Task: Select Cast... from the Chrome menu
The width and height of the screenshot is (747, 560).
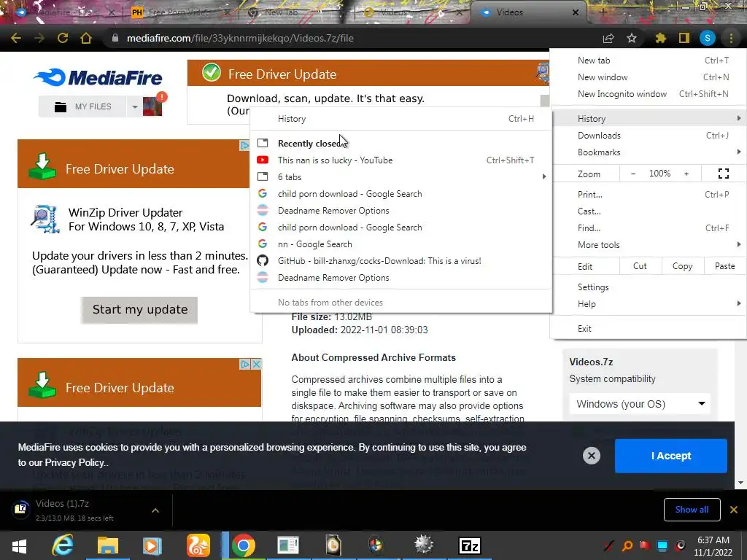Action: click(649, 211)
